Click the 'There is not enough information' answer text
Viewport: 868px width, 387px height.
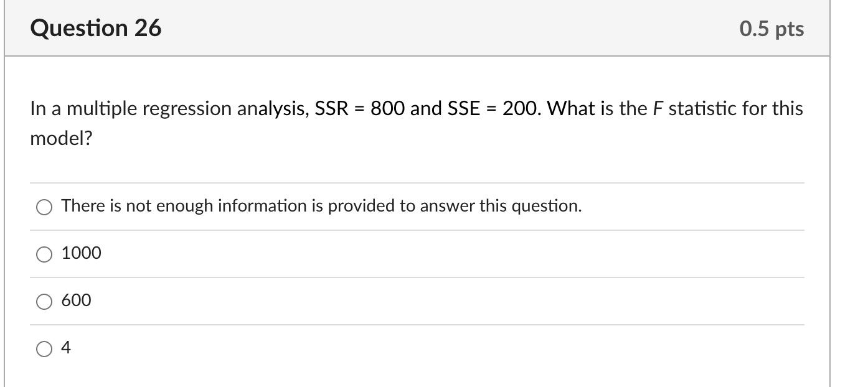[321, 205]
